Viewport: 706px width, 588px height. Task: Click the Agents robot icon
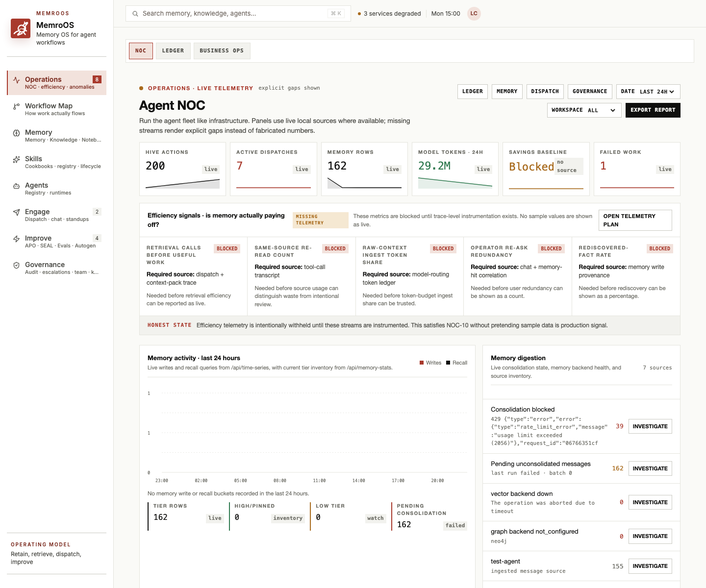click(17, 186)
